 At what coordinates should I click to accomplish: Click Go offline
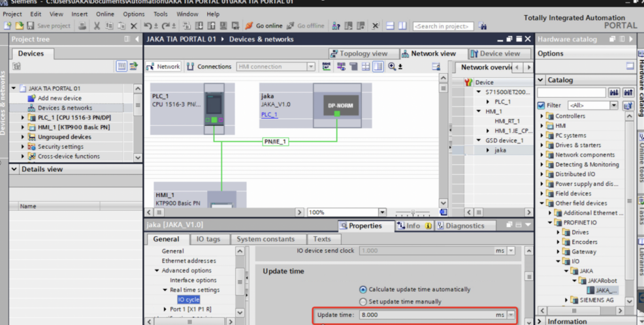(306, 25)
